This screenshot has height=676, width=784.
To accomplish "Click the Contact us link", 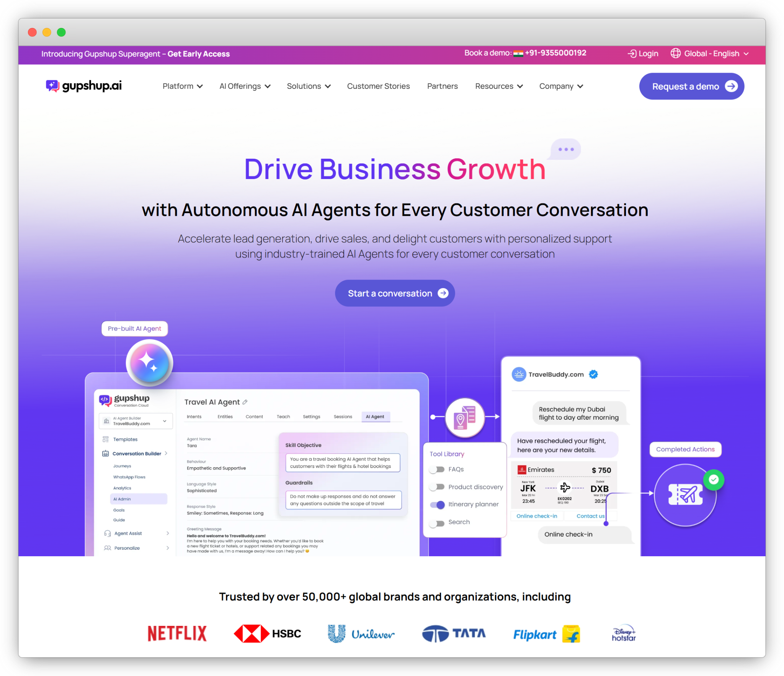I will tap(590, 516).
